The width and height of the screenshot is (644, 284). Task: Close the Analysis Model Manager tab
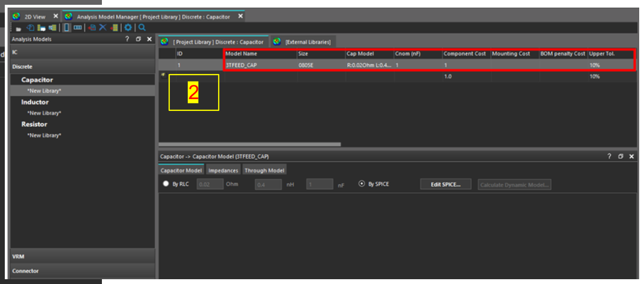240,16
